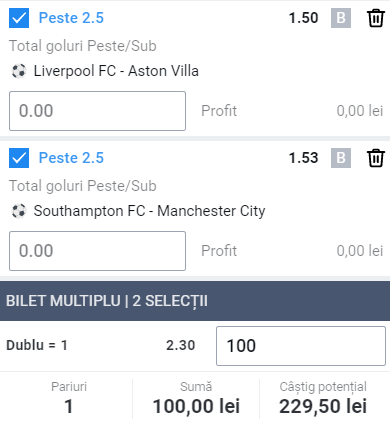The height and width of the screenshot is (424, 390).
Task: Click the B badge next to odds 1.50
Action: tap(341, 18)
